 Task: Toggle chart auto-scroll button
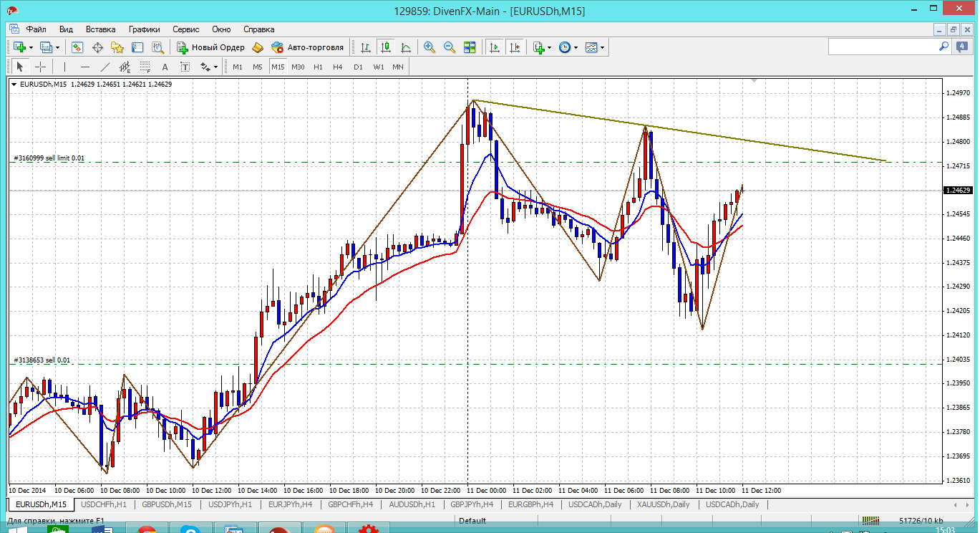(x=494, y=47)
